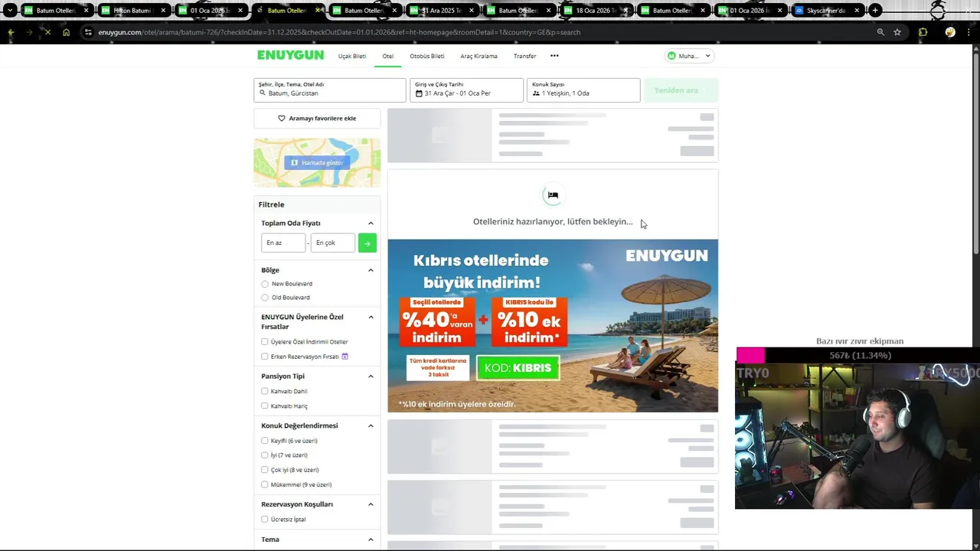
Task: Open the Chrome profile avatar
Action: point(950,32)
